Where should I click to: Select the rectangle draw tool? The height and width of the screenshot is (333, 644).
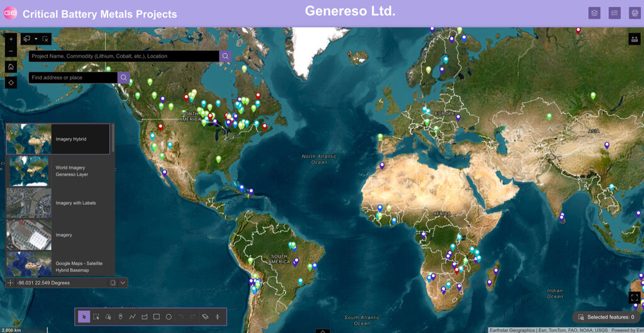point(157,317)
